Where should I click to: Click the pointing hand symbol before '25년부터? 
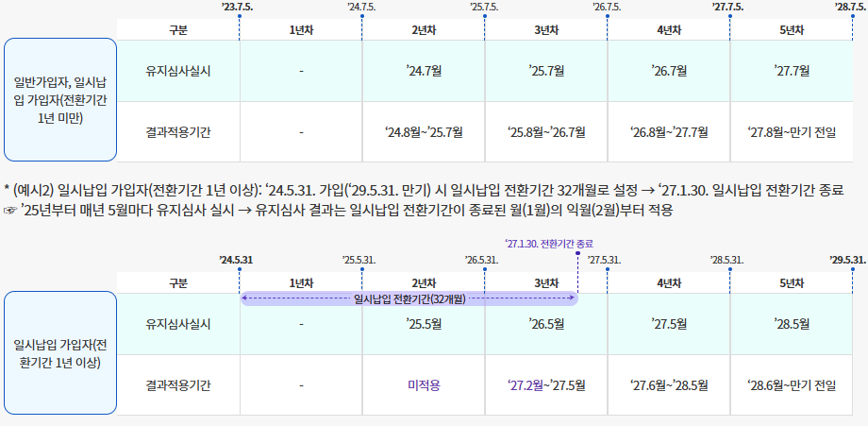pyautogui.click(x=9, y=211)
